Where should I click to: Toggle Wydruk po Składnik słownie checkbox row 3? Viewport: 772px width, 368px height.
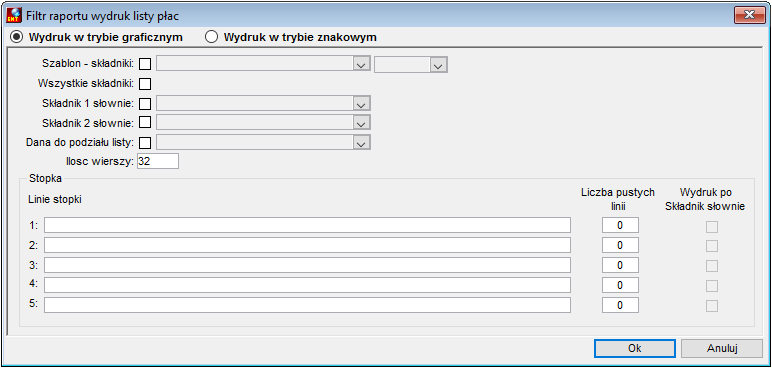pyautogui.click(x=712, y=266)
